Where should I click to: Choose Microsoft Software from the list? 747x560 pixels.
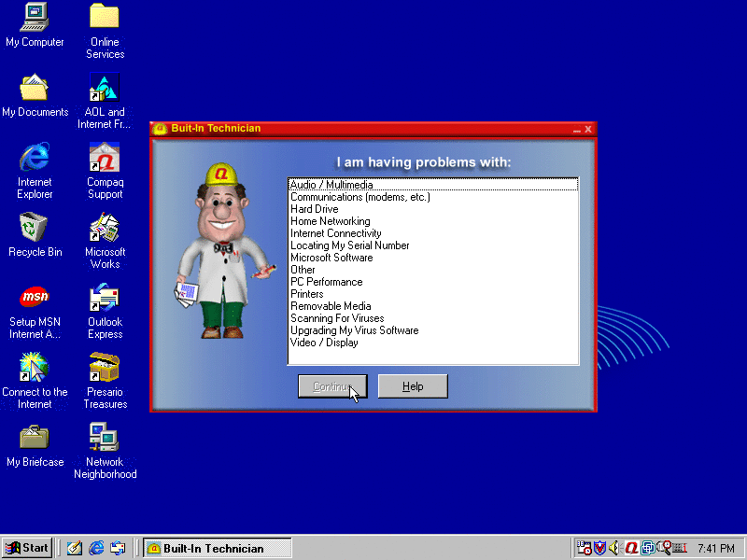point(433,258)
